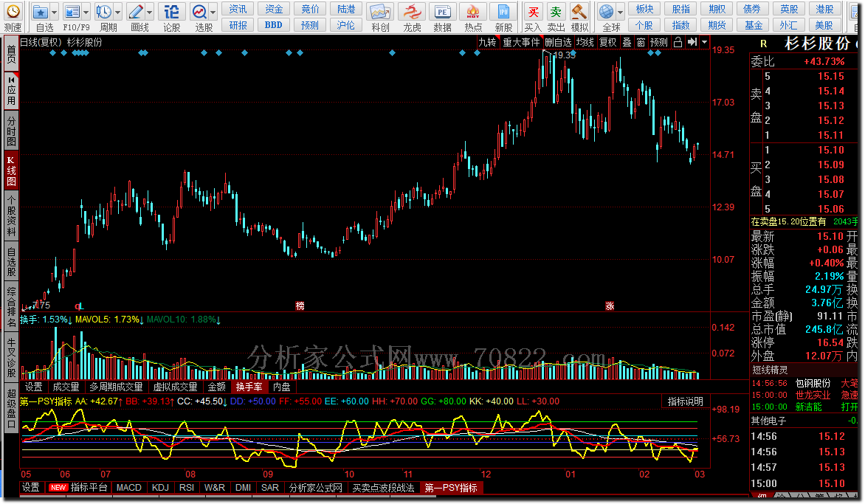Activate the 画线 drawing pencil tool
This screenshot has height=504, width=865.
[x=135, y=12]
